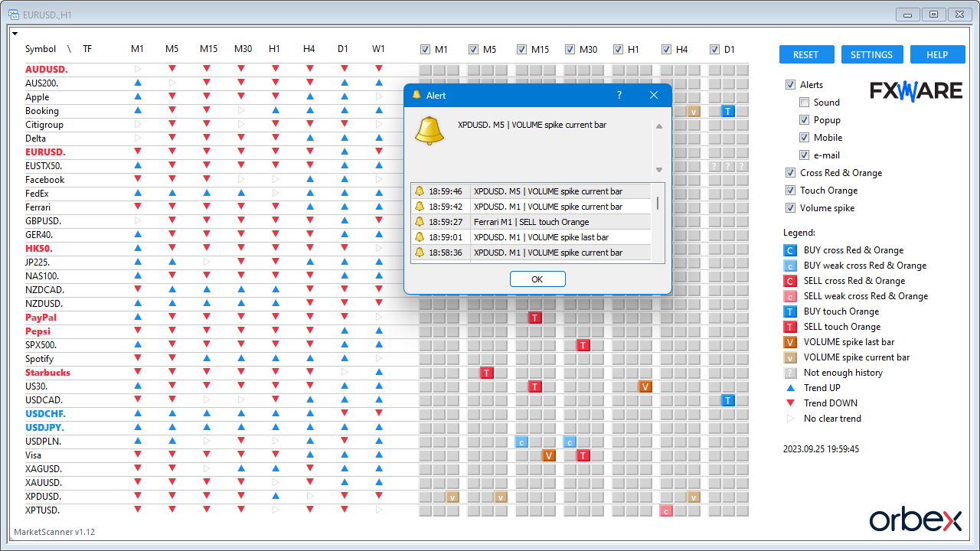Click the bell icon beside the 18:59:27 alert

pos(419,222)
